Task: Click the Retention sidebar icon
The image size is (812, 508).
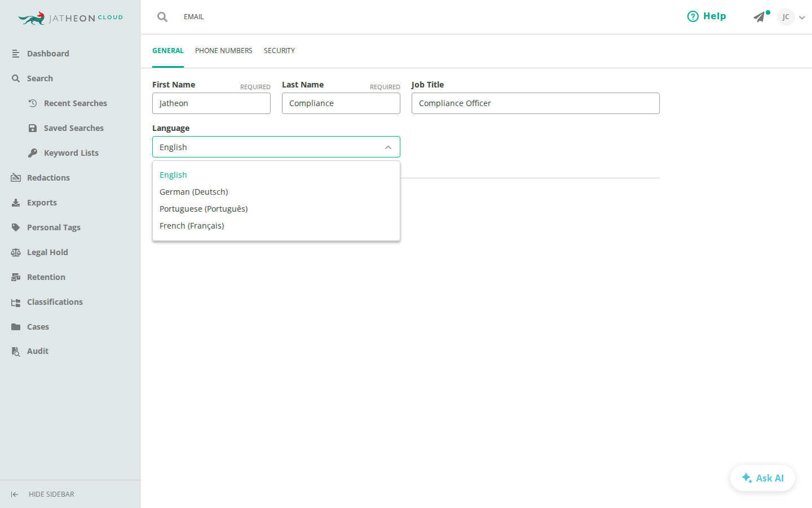Action: (x=16, y=277)
